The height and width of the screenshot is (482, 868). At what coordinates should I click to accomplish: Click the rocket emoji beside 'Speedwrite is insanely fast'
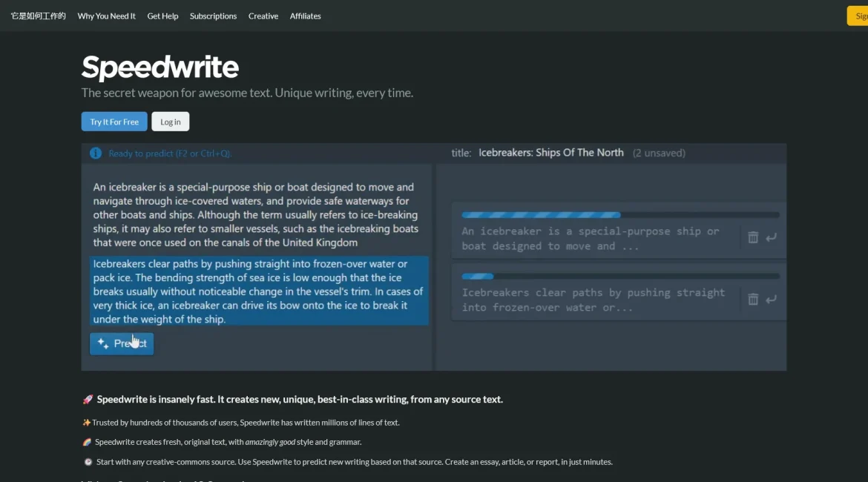[x=88, y=400]
